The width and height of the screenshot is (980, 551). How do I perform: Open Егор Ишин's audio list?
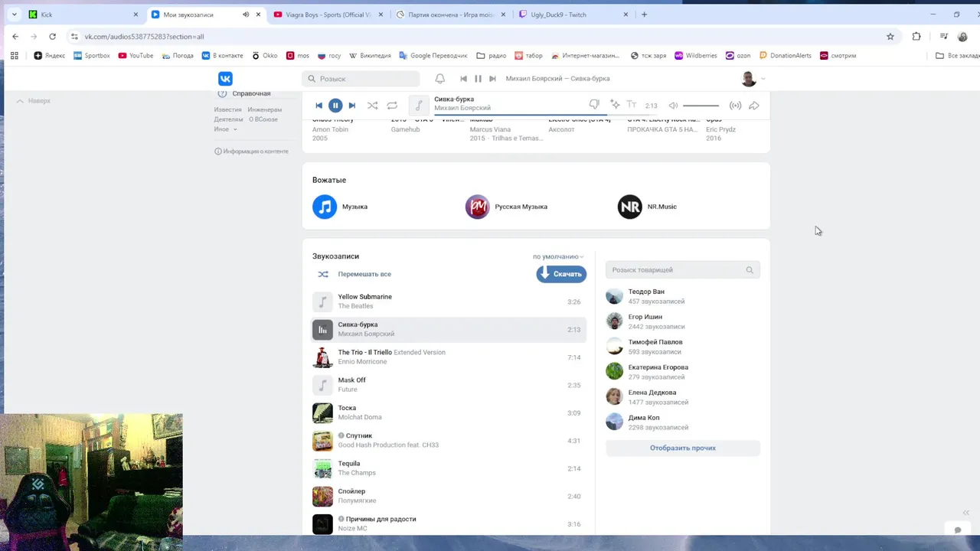pyautogui.click(x=682, y=321)
